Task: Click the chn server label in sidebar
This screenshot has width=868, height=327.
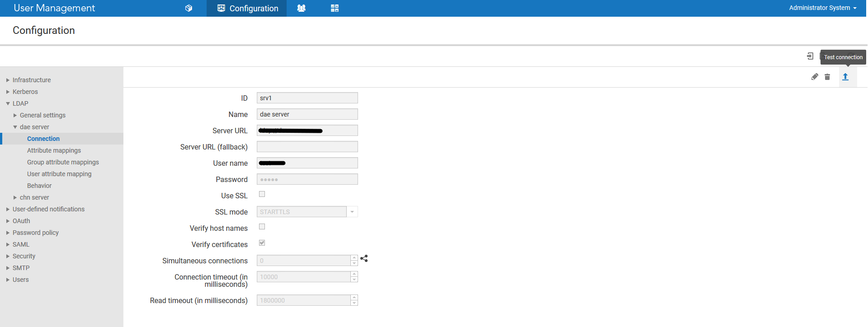Action: click(34, 197)
